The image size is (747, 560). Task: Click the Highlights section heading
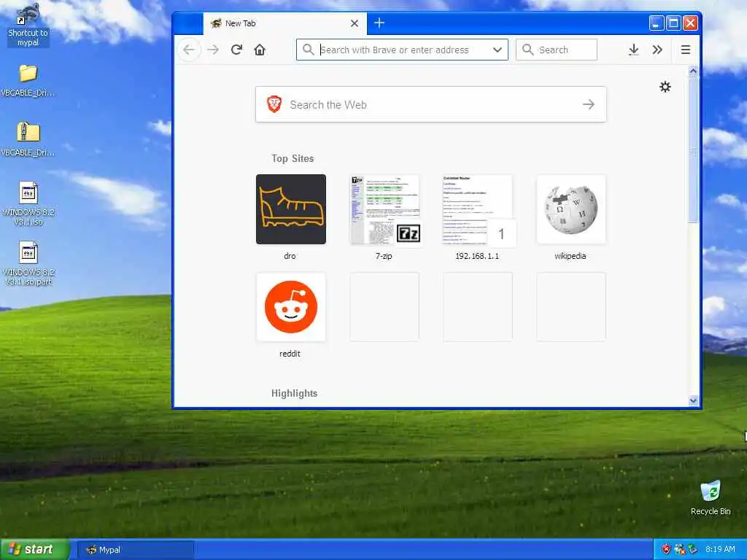pos(295,393)
